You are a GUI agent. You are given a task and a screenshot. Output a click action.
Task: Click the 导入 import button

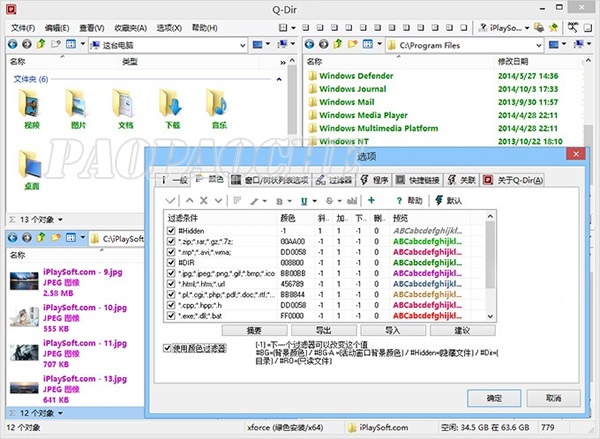click(x=393, y=330)
